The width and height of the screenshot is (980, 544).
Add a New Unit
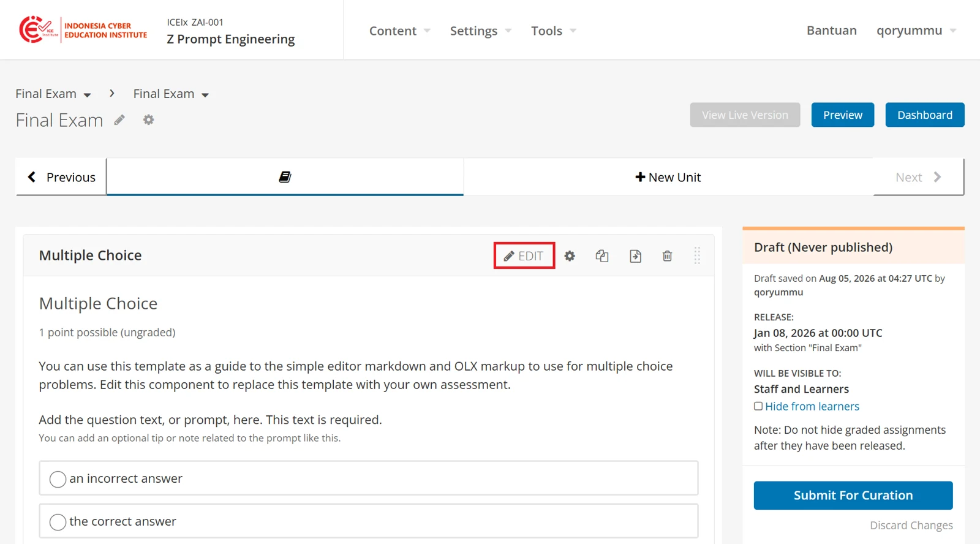668,177
